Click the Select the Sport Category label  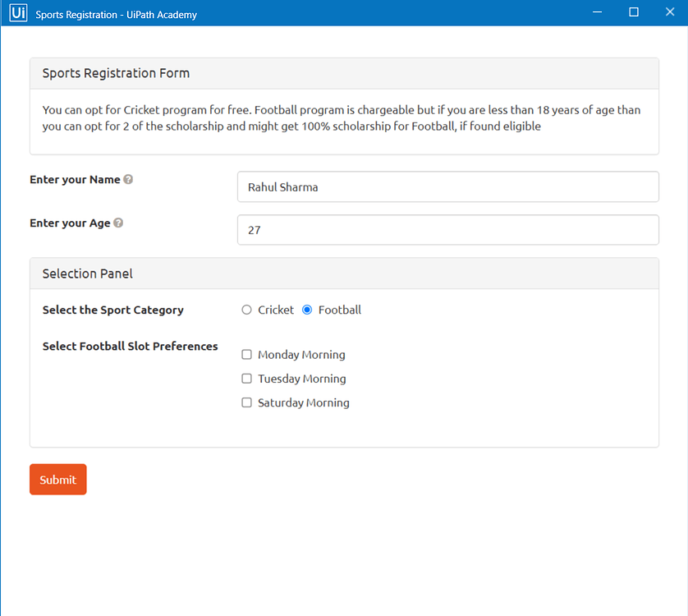(x=112, y=310)
